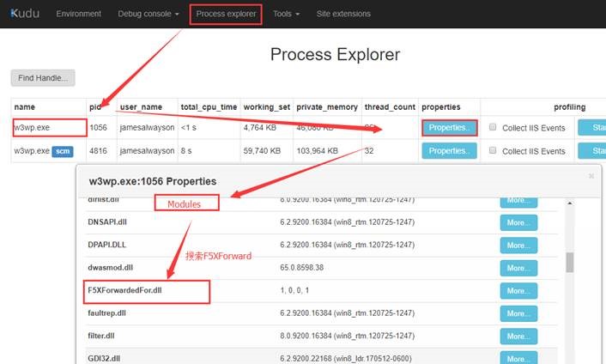606x364 pixels.
Task: Go to Process explorer tab
Action: click(227, 14)
